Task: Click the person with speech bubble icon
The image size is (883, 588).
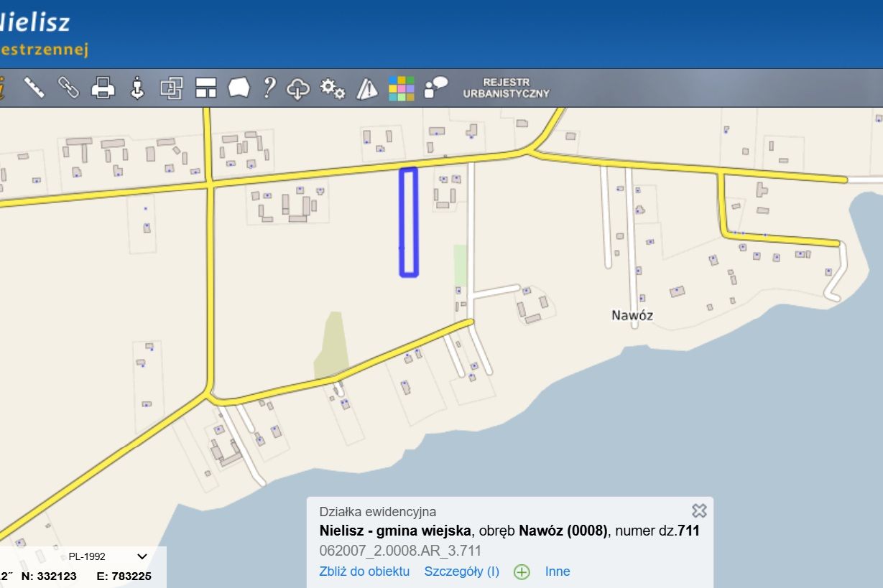Action: click(x=436, y=88)
